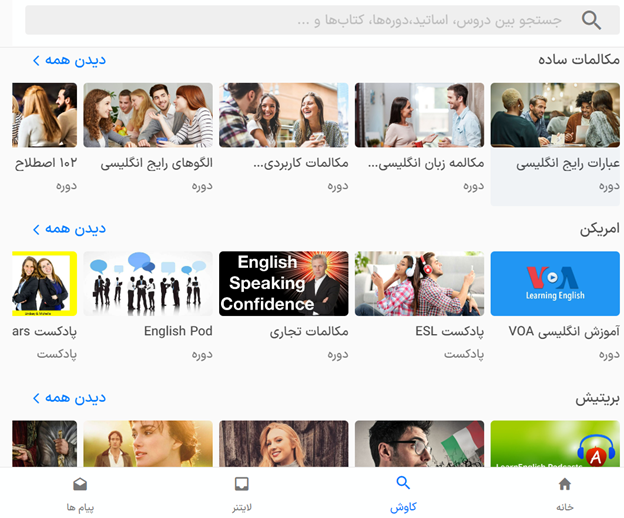This screenshot has width=624, height=518.
Task: Open the English Pod speech bubbles tile
Action: [148, 283]
